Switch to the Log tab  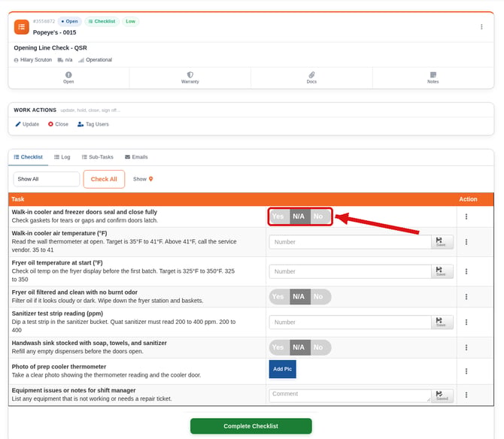coord(62,157)
